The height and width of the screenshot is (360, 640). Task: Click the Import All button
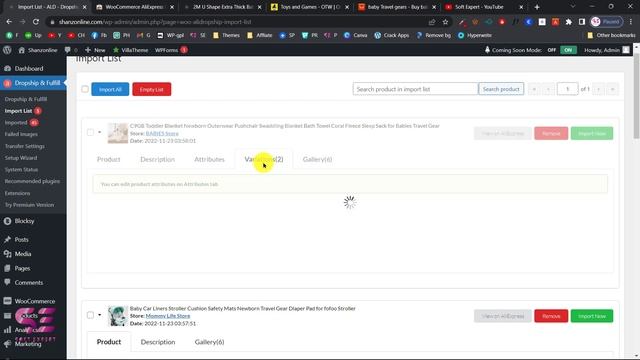coord(110,89)
